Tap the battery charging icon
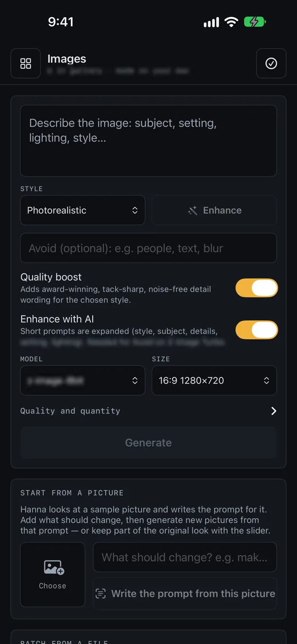The height and width of the screenshot is (644, 297). pyautogui.click(x=255, y=22)
